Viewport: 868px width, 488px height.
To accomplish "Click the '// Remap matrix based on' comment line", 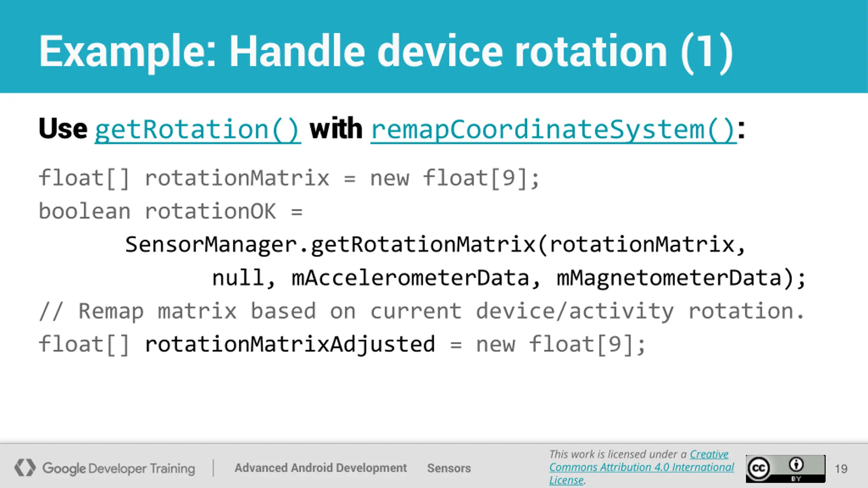I will (x=421, y=311).
